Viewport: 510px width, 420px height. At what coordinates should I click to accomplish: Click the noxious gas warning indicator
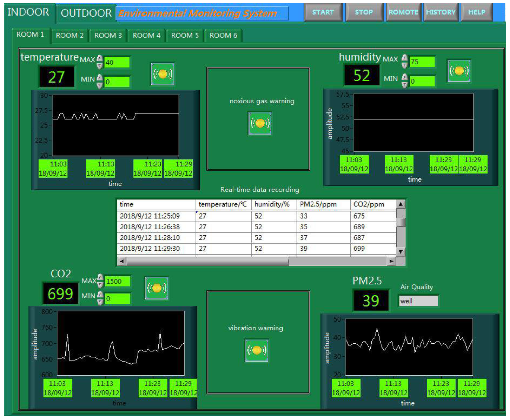coord(260,123)
